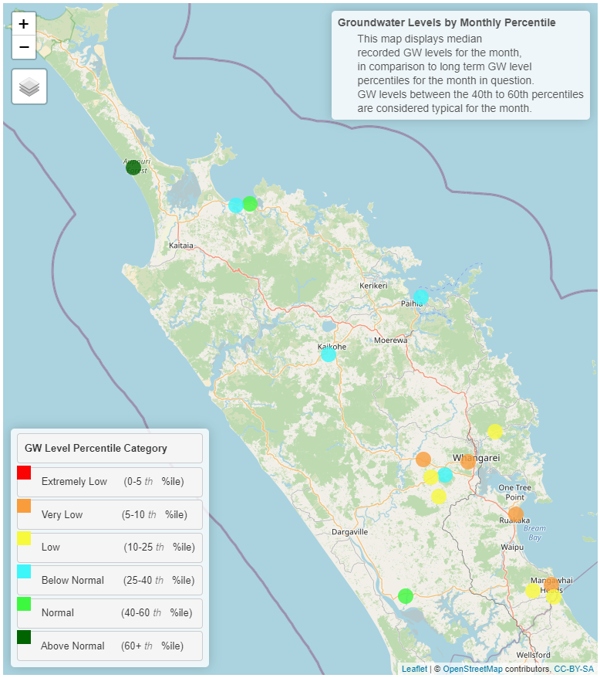Click the cyan Below Normal legend swatch

[x=24, y=571]
